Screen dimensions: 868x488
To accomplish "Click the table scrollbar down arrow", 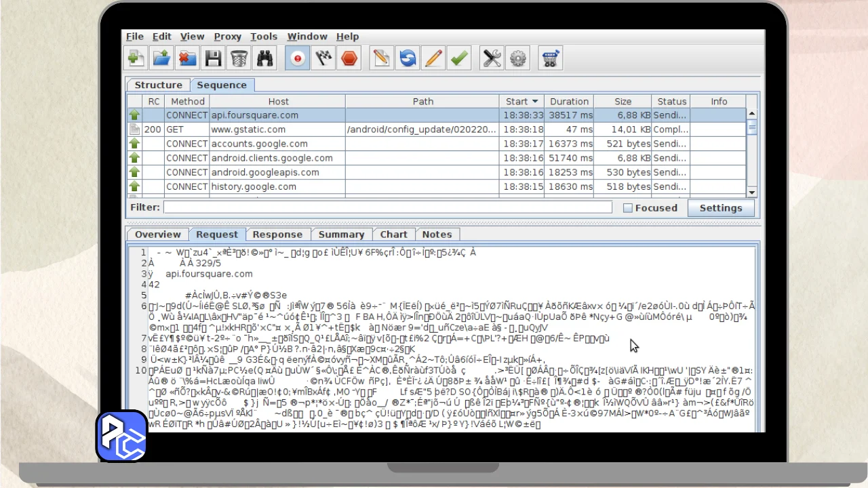I will [x=752, y=192].
